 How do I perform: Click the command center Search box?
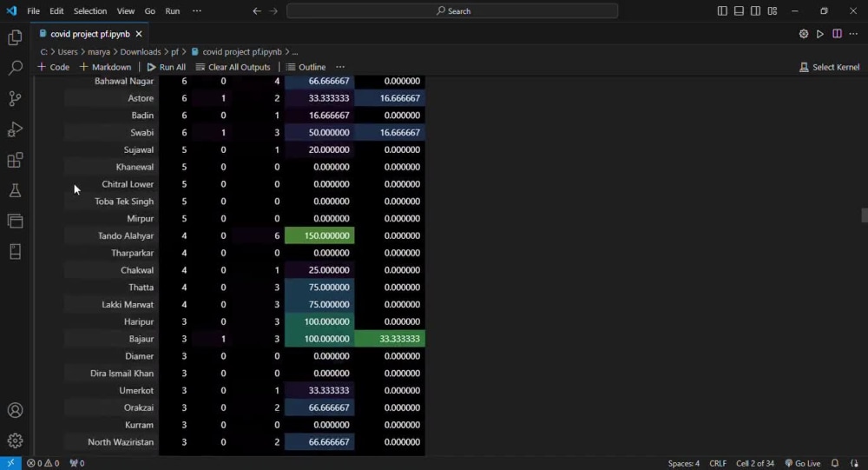coord(452,11)
